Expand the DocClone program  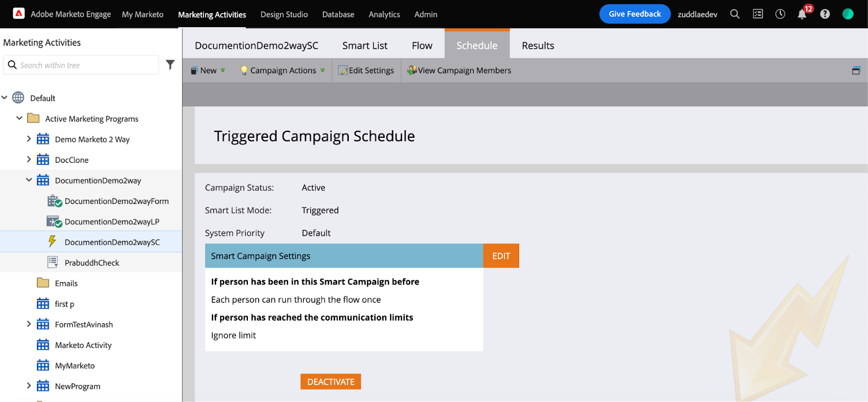click(x=29, y=159)
